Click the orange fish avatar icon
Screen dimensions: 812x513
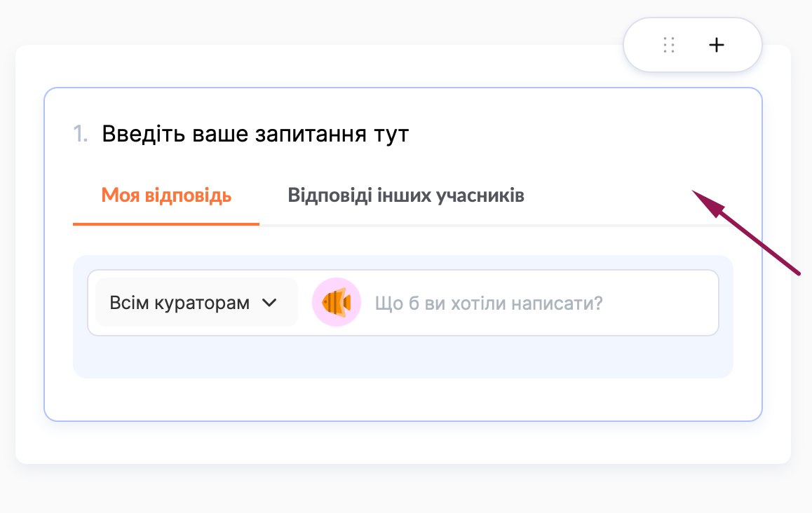click(x=337, y=303)
